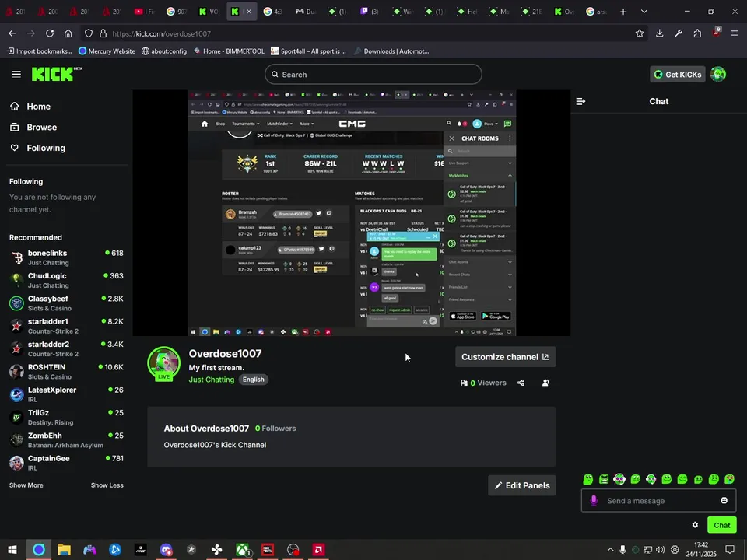Go back with browser back arrow
Image resolution: width=747 pixels, height=560 pixels.
click(12, 33)
